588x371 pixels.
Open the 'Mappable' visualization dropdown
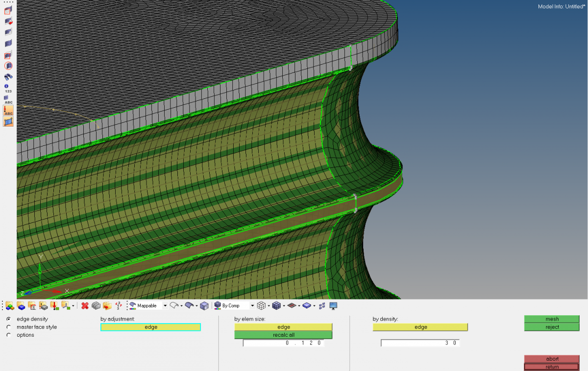[165, 306]
